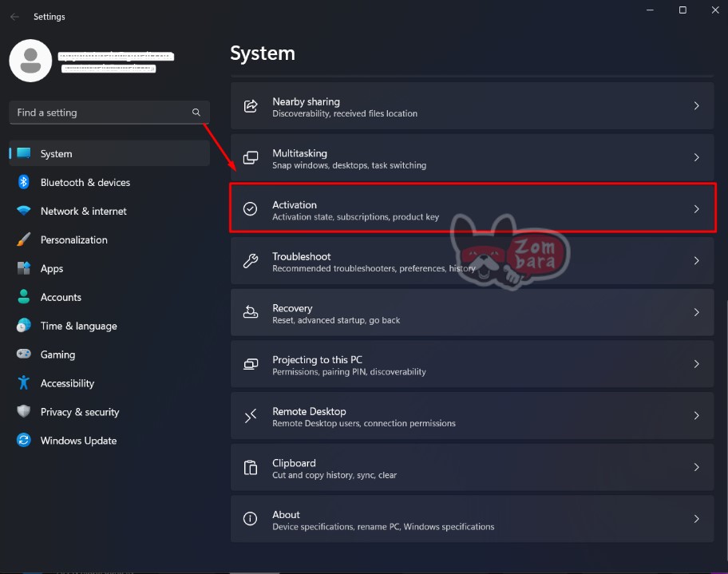The image size is (728, 574).
Task: Open the Troubleshoot settings row
Action: (x=473, y=260)
